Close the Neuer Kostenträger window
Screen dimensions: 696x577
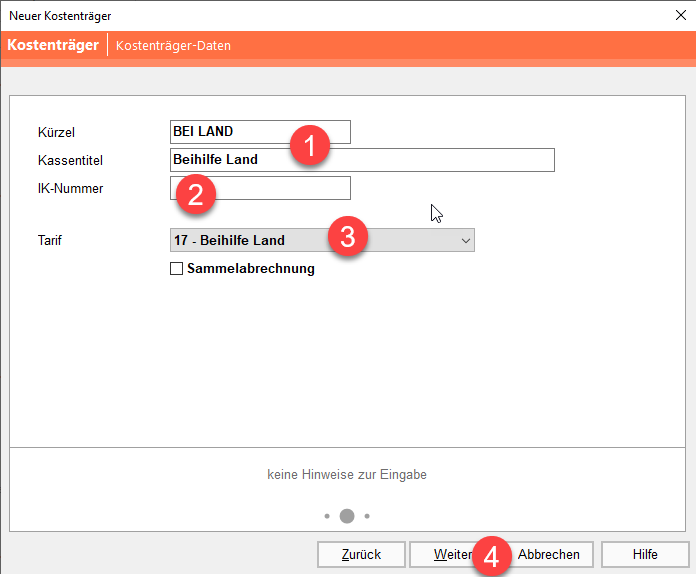680,15
